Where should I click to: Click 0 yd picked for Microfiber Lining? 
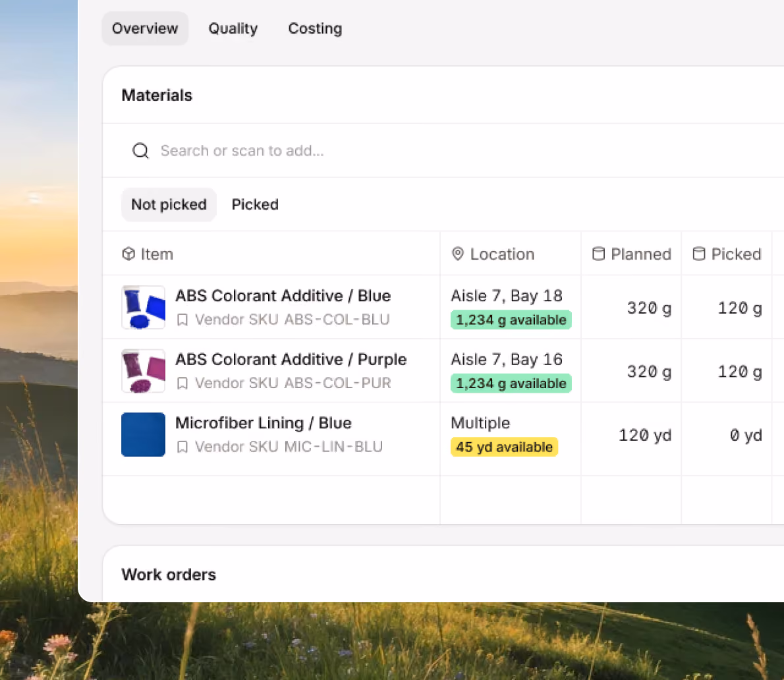click(x=746, y=435)
